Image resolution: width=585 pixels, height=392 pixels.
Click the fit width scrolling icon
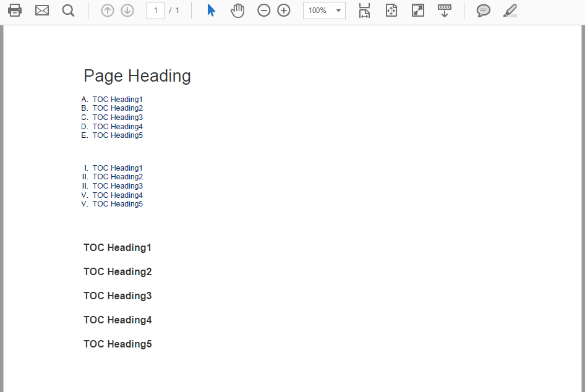(365, 11)
